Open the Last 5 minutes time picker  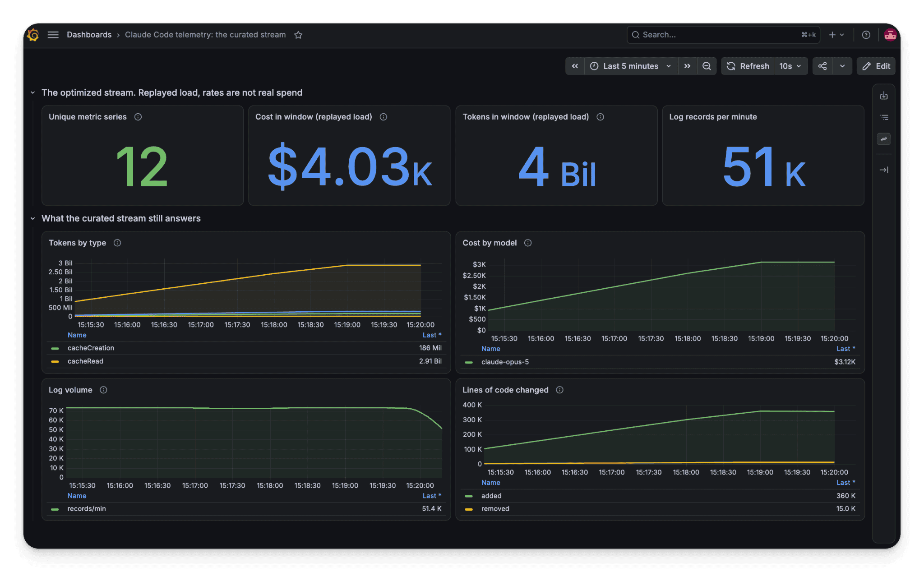631,66
